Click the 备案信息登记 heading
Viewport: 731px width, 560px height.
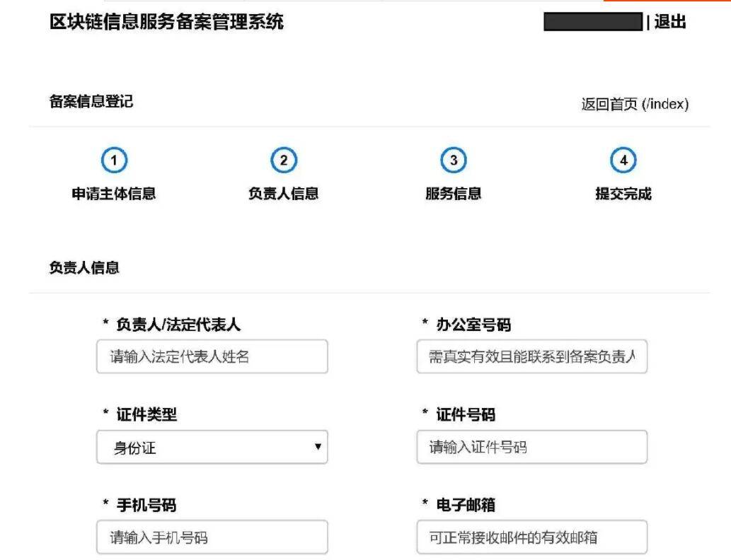click(x=91, y=102)
